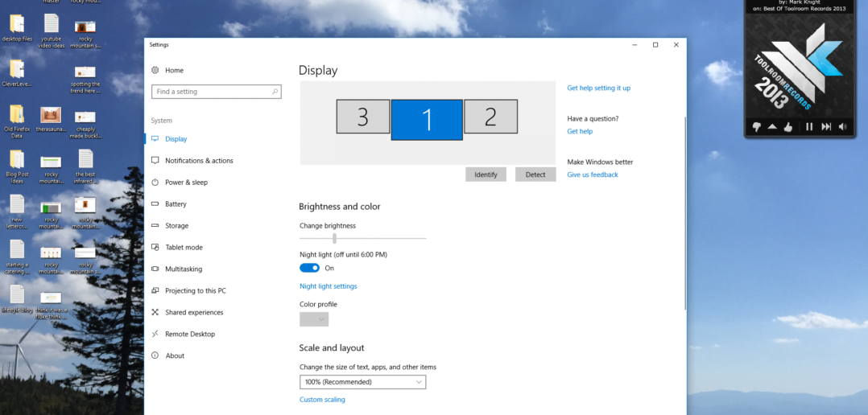Image resolution: width=868 pixels, height=415 pixels.
Task: Click the About info icon in the sidebar
Action: pyautogui.click(x=155, y=355)
